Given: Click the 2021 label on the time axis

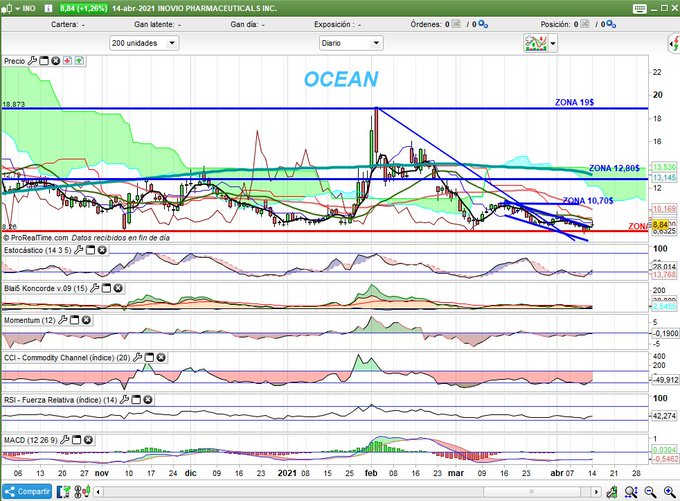Looking at the screenshot, I should (x=287, y=473).
